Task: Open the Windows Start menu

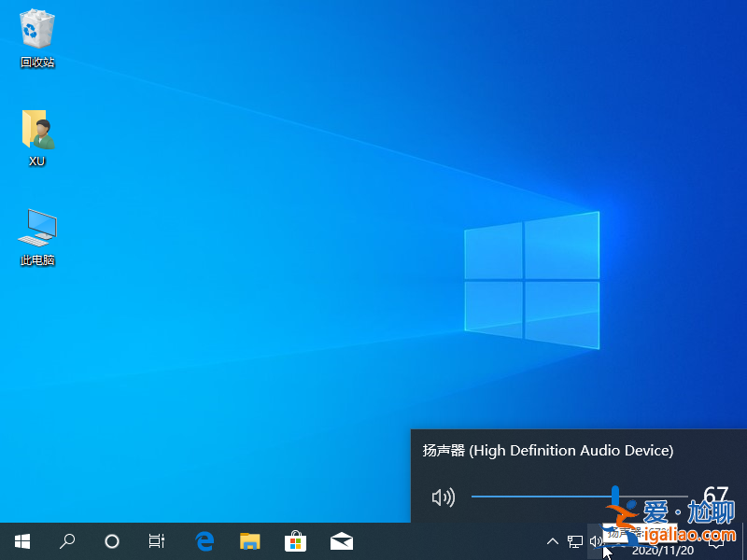Action: point(22,540)
